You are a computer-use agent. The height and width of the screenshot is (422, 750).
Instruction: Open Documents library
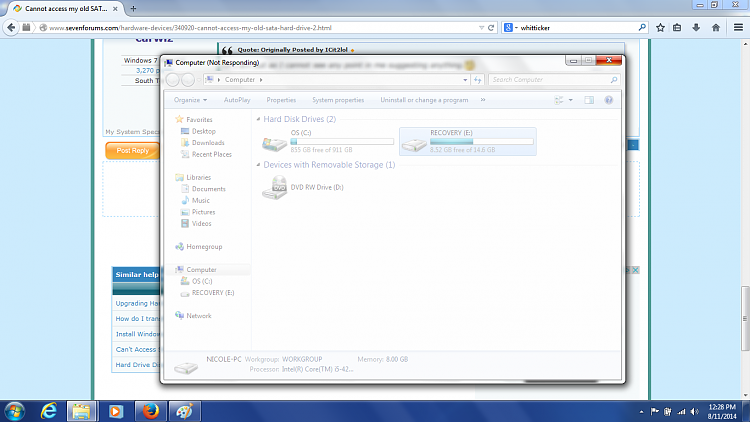tap(209, 189)
